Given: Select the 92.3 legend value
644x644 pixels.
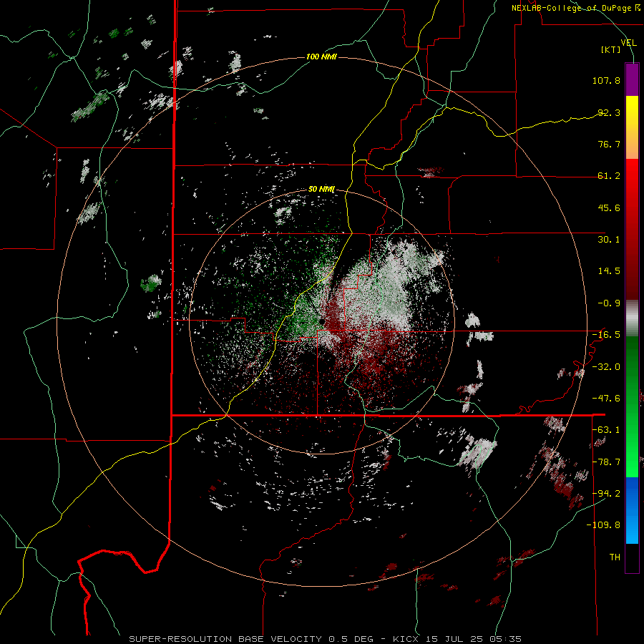Looking at the screenshot, I should click(609, 112).
